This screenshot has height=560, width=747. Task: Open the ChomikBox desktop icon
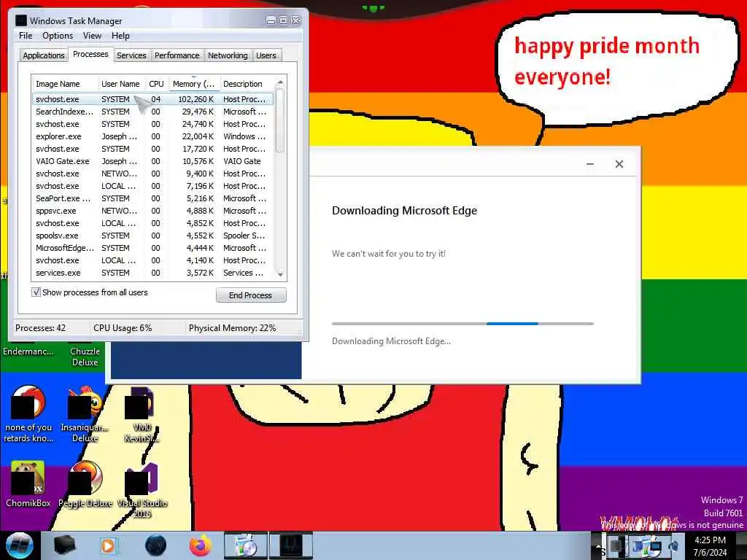click(x=28, y=483)
